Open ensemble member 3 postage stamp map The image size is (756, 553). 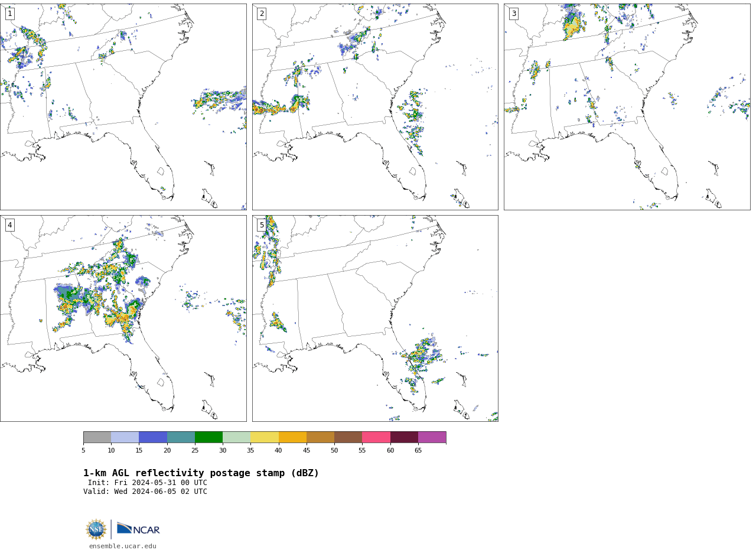[x=627, y=107]
